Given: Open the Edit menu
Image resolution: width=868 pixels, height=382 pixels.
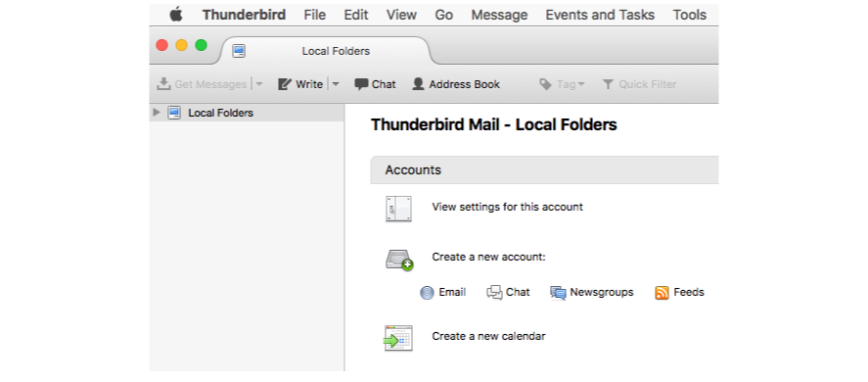Looking at the screenshot, I should [x=356, y=15].
